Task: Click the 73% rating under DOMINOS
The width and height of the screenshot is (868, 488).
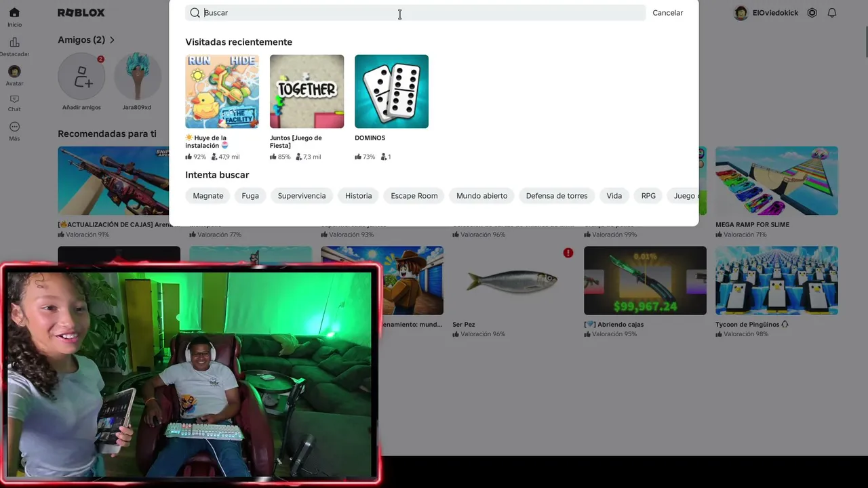Action: point(365,157)
